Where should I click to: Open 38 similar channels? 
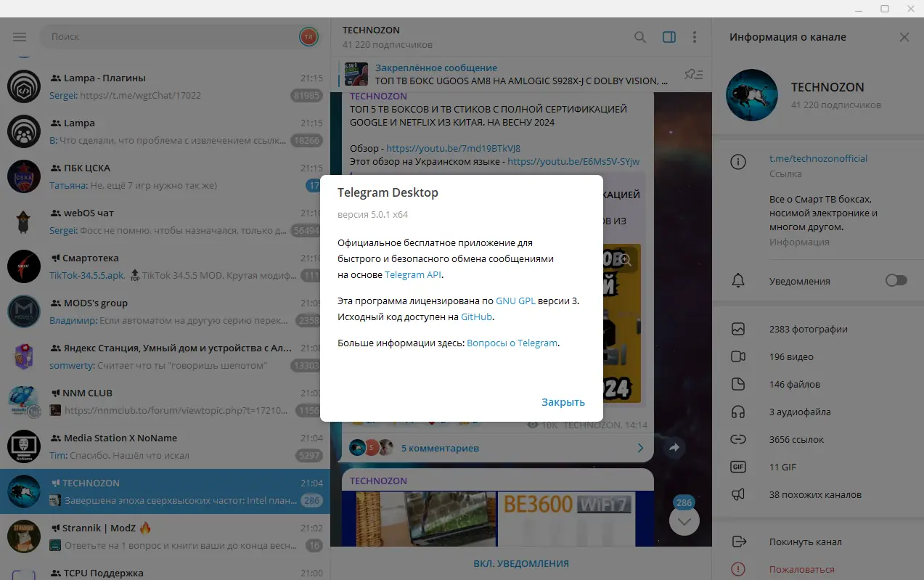click(818, 494)
